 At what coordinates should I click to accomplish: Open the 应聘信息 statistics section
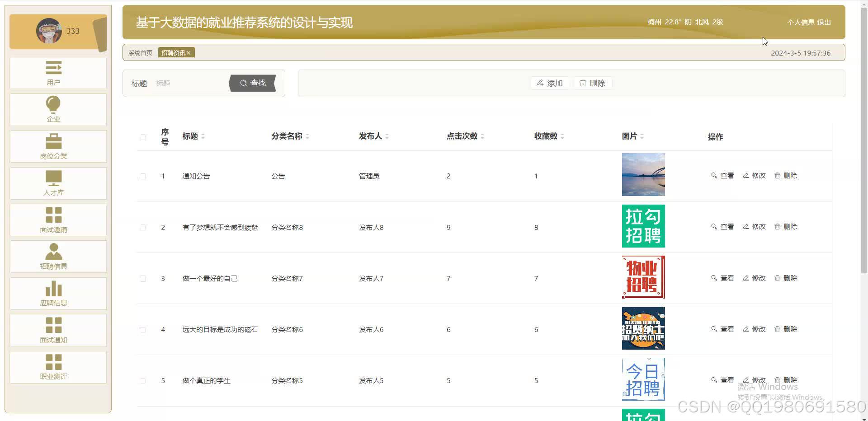click(54, 294)
